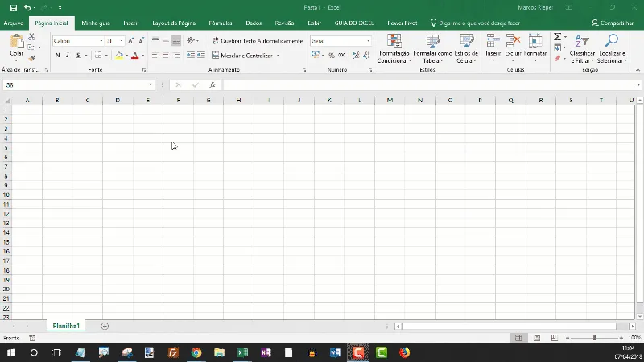644x362 pixels.
Task: Open the Calibri font name dropdown
Action: [101, 41]
